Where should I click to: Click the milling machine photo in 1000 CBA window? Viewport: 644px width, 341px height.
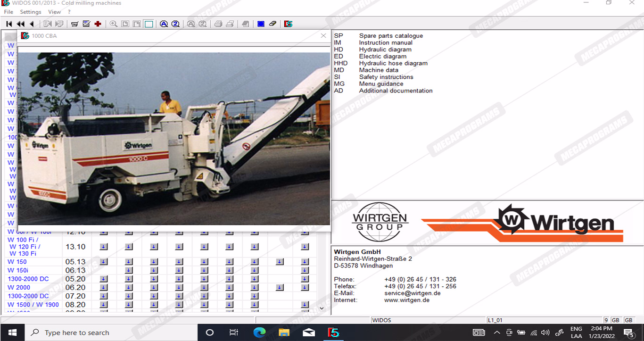point(174,138)
